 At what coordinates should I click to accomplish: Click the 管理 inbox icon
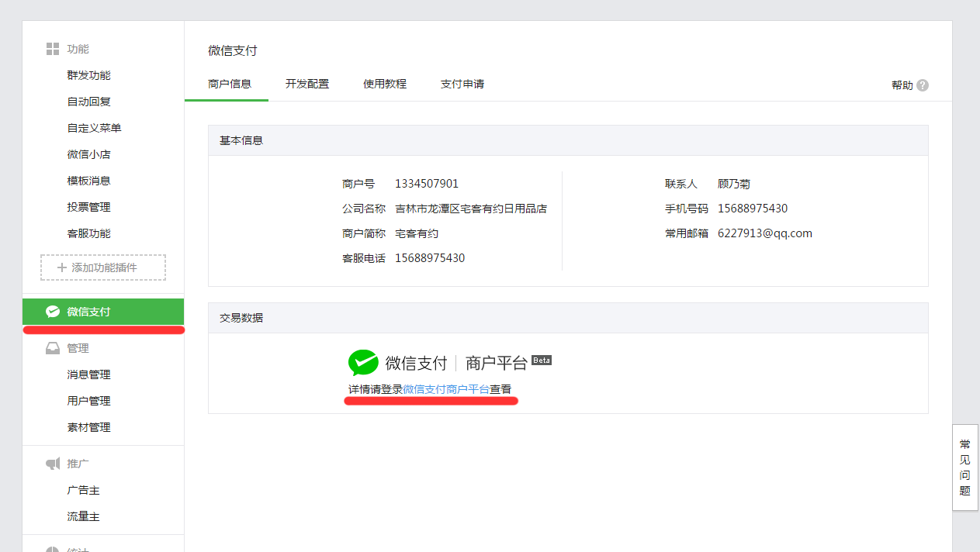53,348
